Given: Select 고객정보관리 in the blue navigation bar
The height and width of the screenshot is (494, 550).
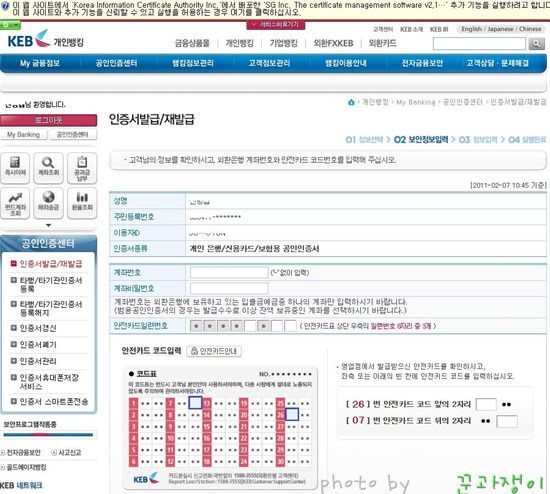Looking at the screenshot, I should tap(269, 63).
